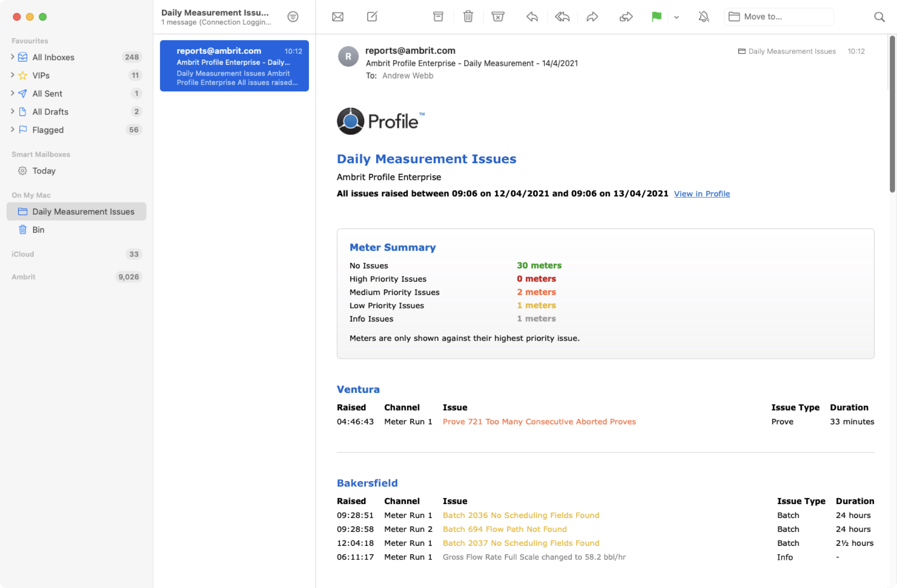
Task: Open the Bin mailbox
Action: pos(76,230)
